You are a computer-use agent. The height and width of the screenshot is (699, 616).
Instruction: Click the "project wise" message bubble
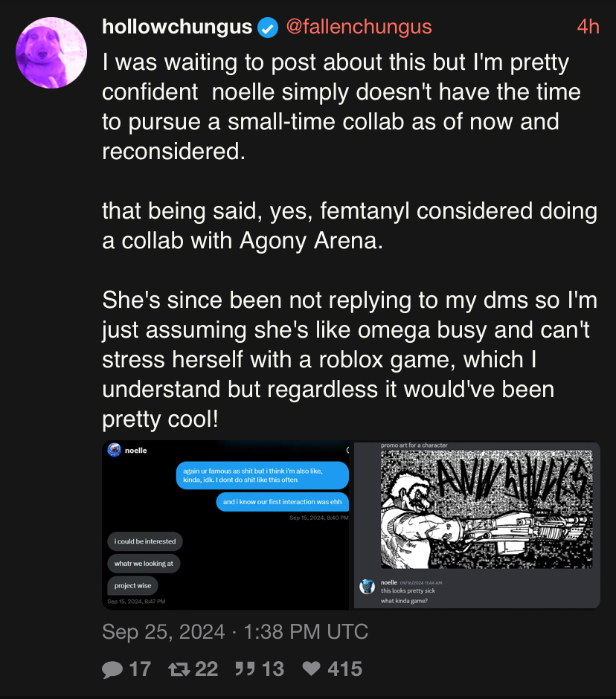[132, 585]
